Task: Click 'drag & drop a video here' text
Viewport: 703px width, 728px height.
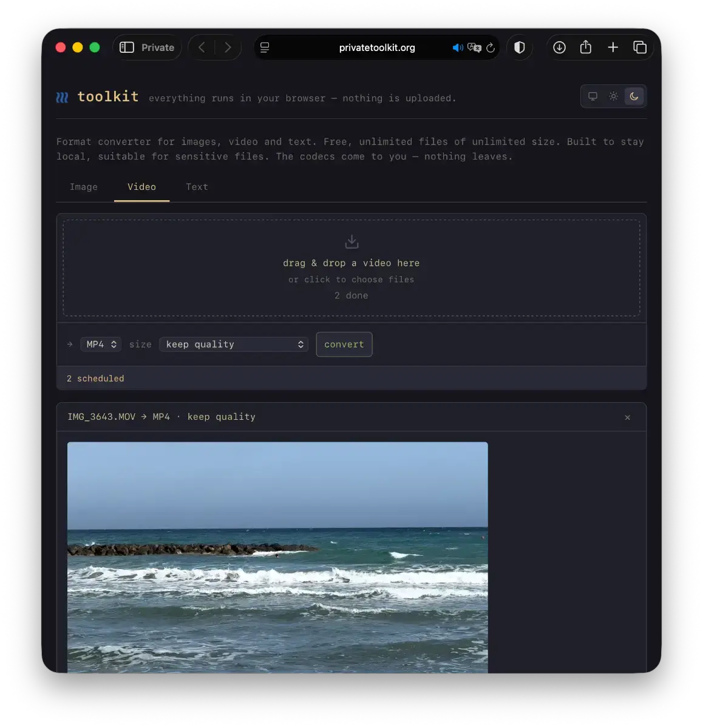Action: [x=351, y=263]
